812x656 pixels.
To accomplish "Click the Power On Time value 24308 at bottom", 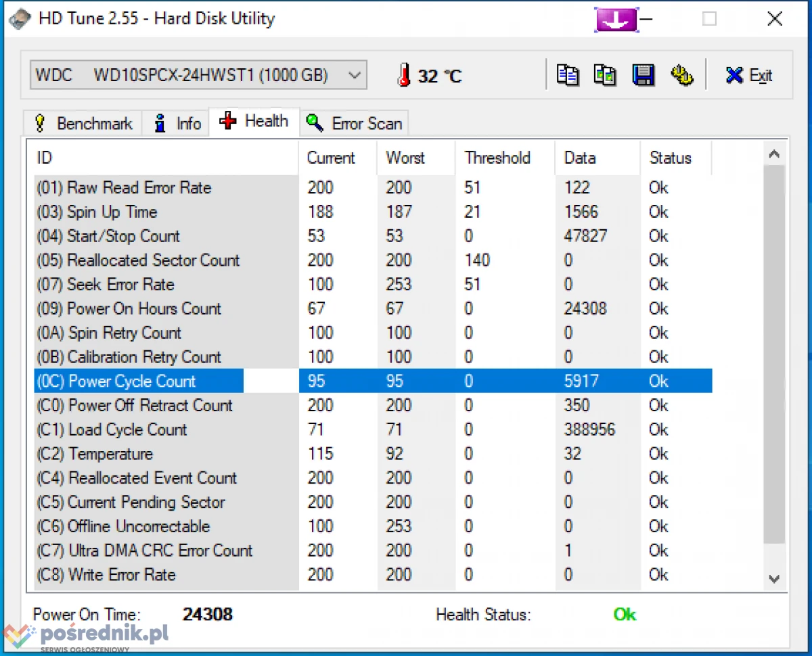I will click(x=208, y=615).
